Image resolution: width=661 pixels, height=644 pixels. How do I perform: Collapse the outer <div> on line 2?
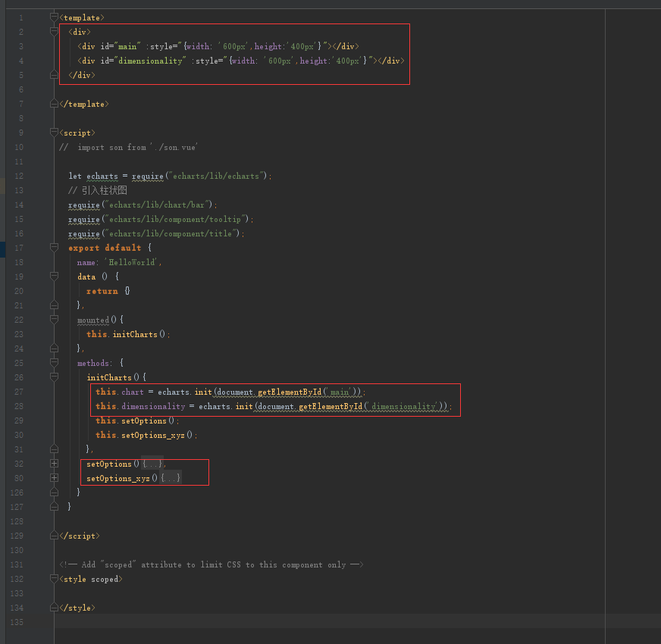tap(54, 32)
